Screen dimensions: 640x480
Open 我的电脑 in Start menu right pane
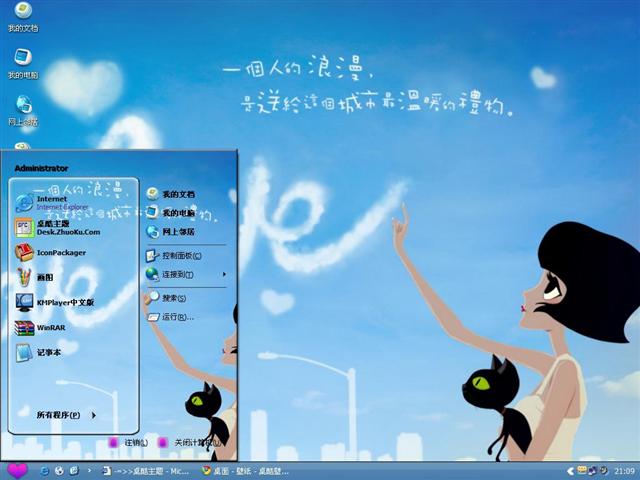[x=171, y=213]
